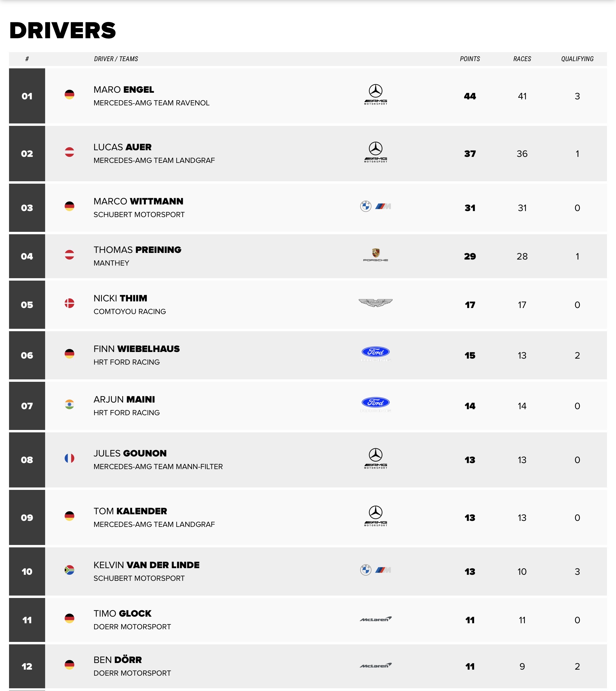Click the Mercedes-AMG logo in Maro Engel's row
Screen dimensions: 616x691
point(375,95)
